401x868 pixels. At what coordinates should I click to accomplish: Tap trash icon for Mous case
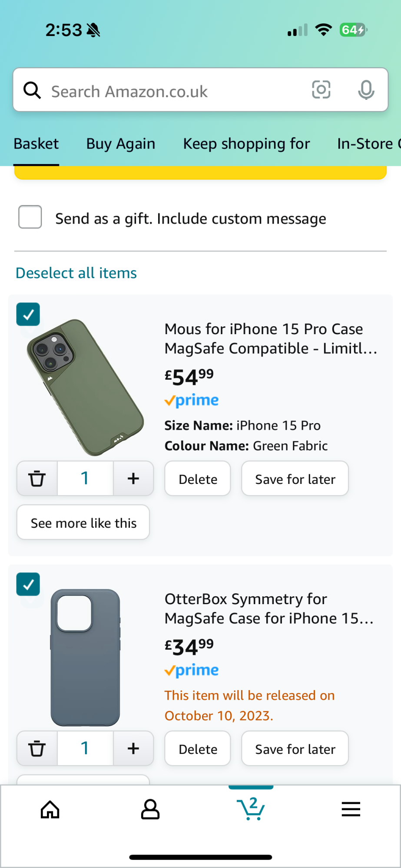click(x=37, y=478)
